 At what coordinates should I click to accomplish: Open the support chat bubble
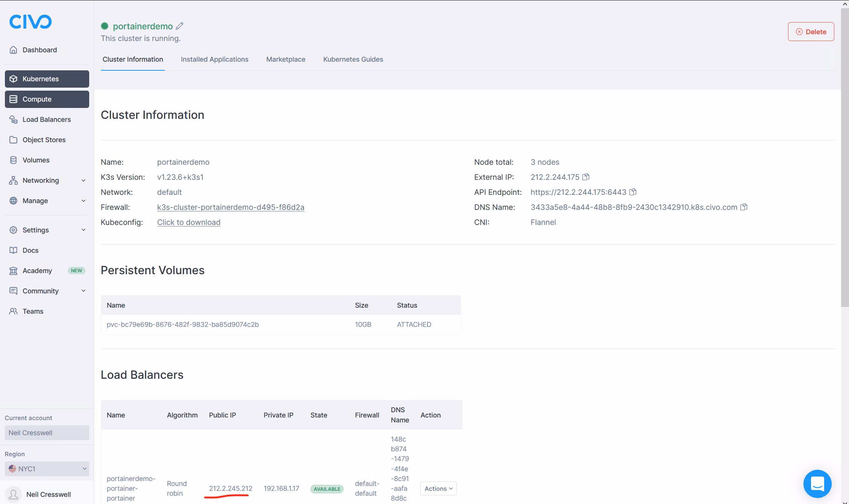pos(817,484)
